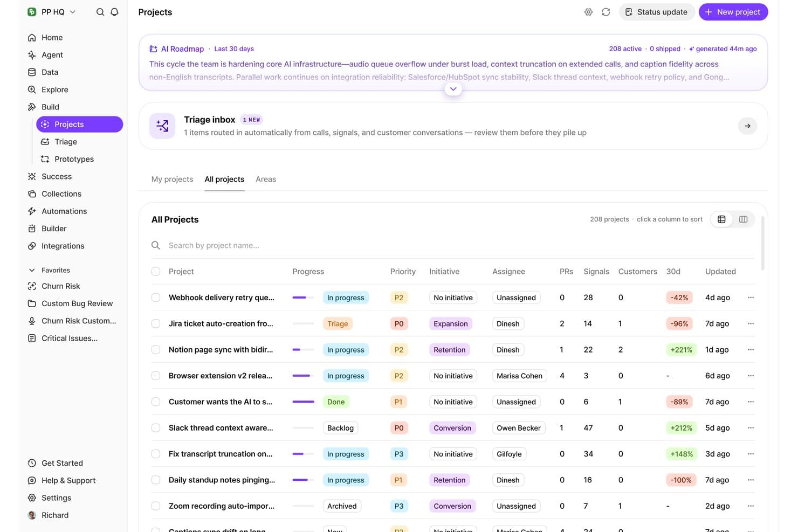The image size is (798, 532).
Task: Check the Webhook delivery retry project checkbox
Action: 156,298
